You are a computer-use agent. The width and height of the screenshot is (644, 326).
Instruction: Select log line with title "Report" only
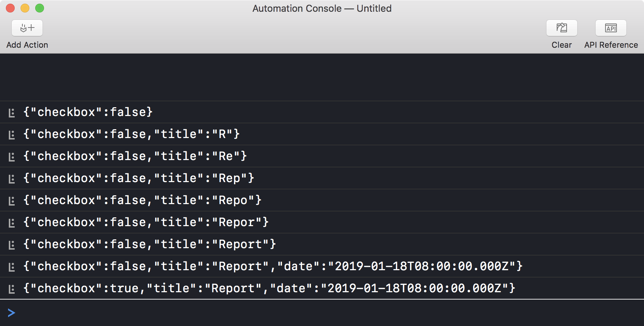(150, 244)
